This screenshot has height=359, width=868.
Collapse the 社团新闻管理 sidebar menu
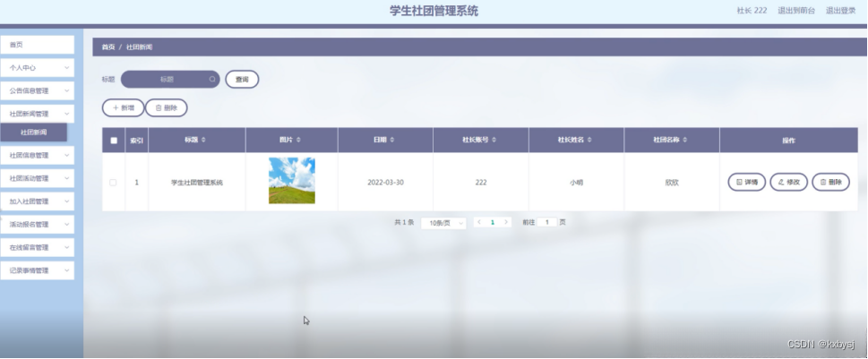coord(37,114)
